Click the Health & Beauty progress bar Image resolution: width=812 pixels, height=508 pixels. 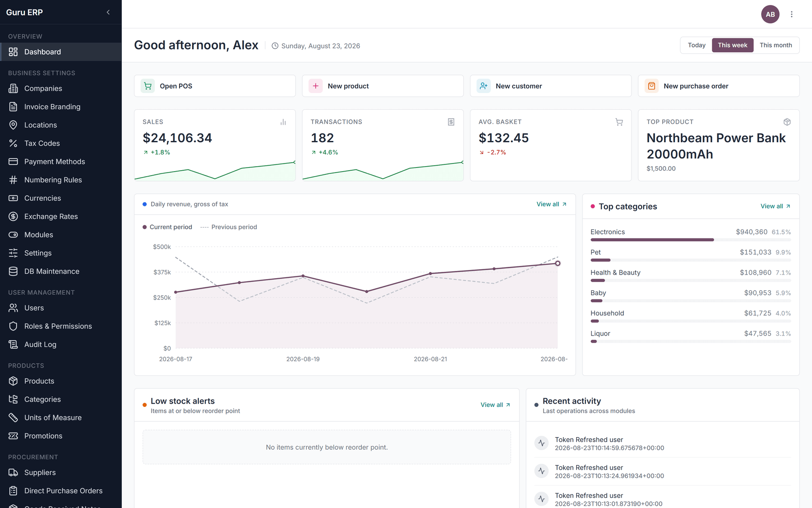(691, 280)
